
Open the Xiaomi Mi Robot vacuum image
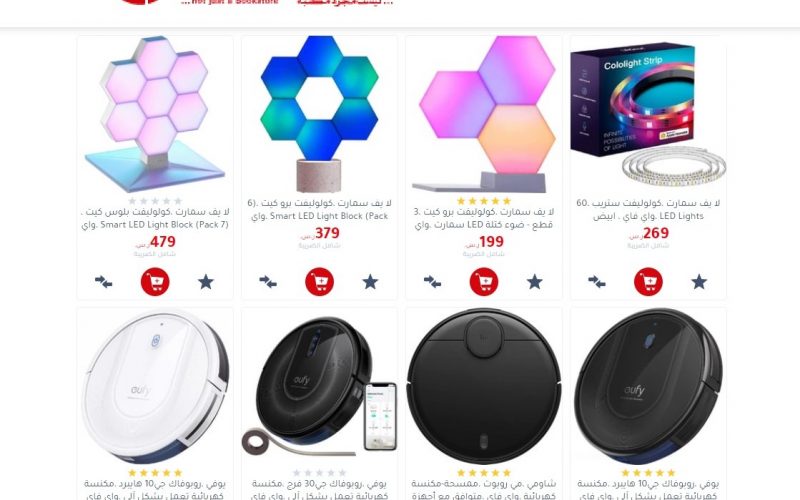(x=484, y=386)
